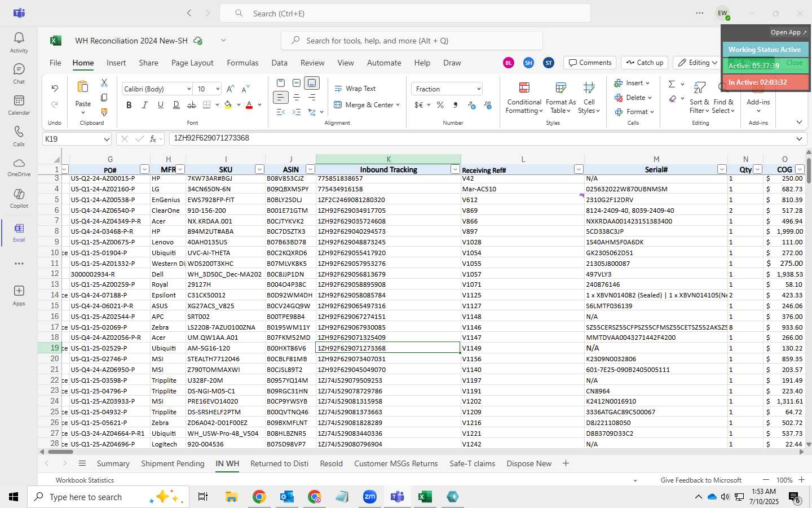Open the Sort & Filter menu
Screen dimensions: 812x508
pos(699,98)
